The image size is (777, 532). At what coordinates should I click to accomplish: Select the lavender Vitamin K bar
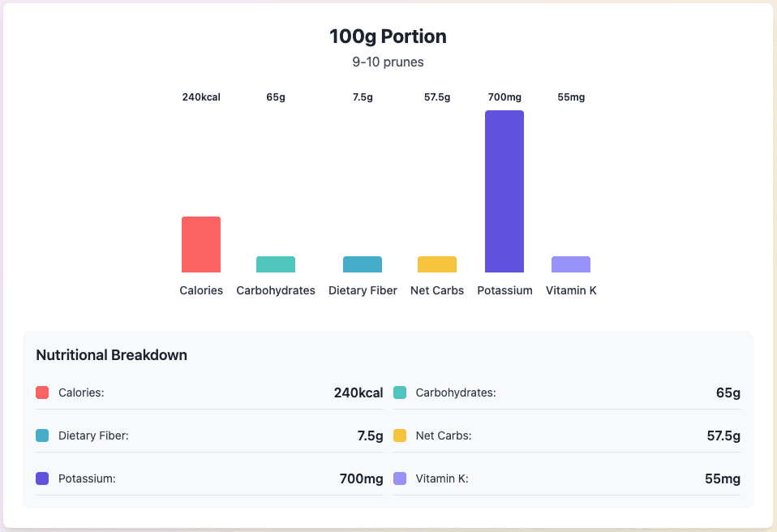coord(571,264)
